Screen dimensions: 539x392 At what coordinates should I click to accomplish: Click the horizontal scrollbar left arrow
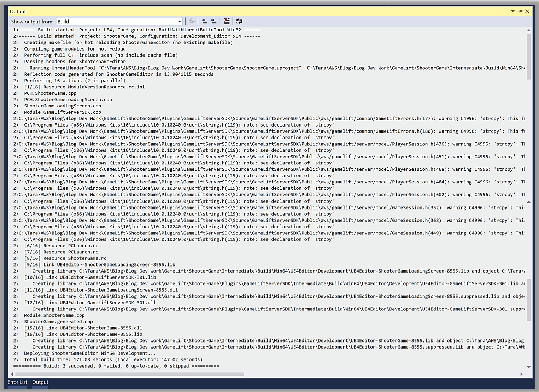12,374
